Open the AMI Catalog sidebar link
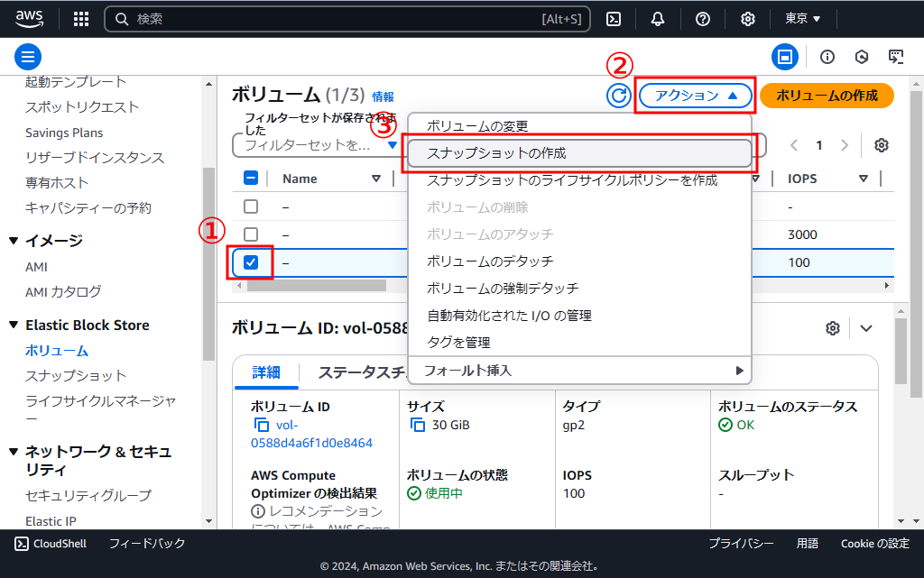This screenshot has width=924, height=578. [63, 291]
